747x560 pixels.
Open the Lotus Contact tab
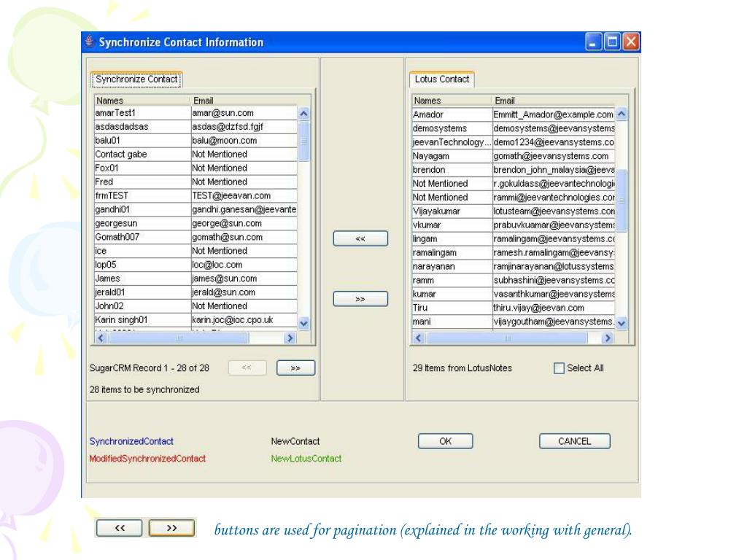tap(441, 79)
